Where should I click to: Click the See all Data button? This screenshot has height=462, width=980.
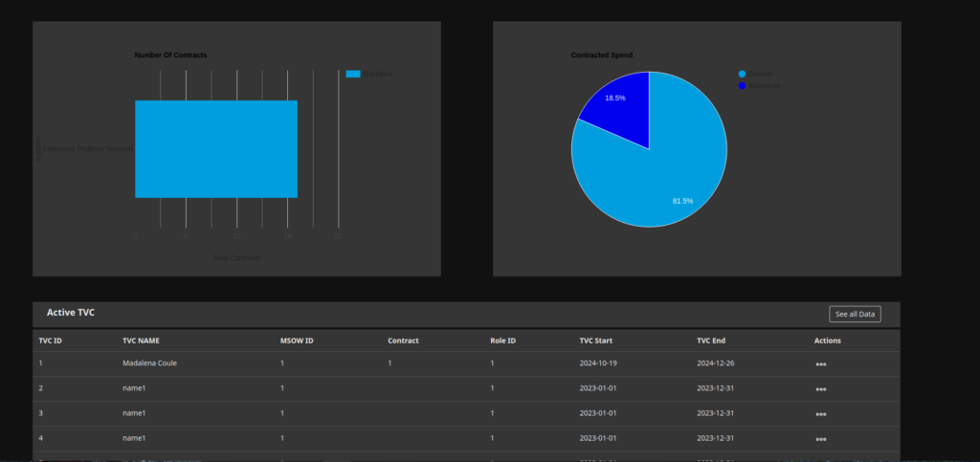coord(854,314)
